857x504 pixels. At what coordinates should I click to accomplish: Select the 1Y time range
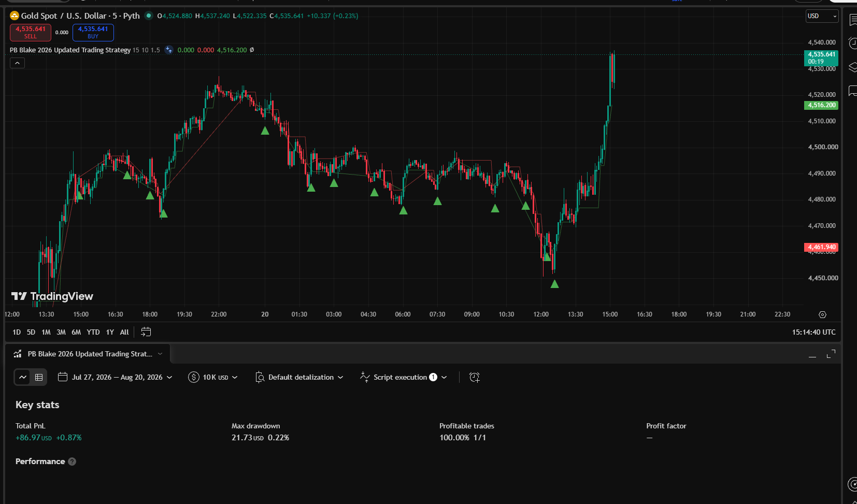110,332
